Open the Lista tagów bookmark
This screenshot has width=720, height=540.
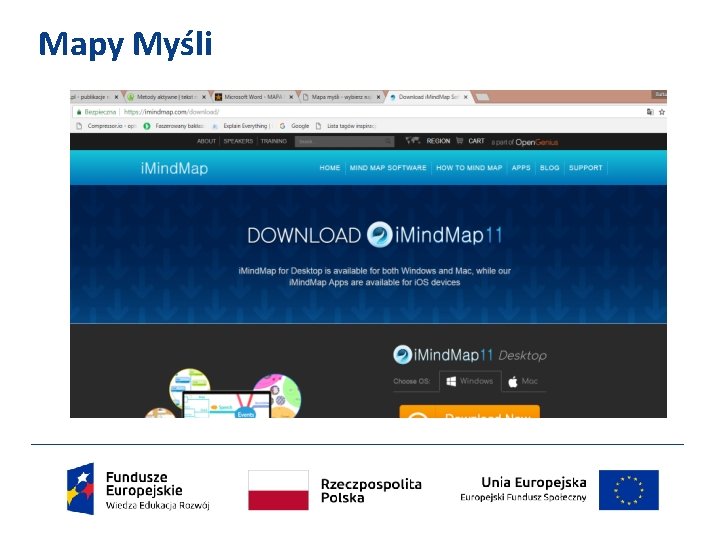(x=346, y=126)
